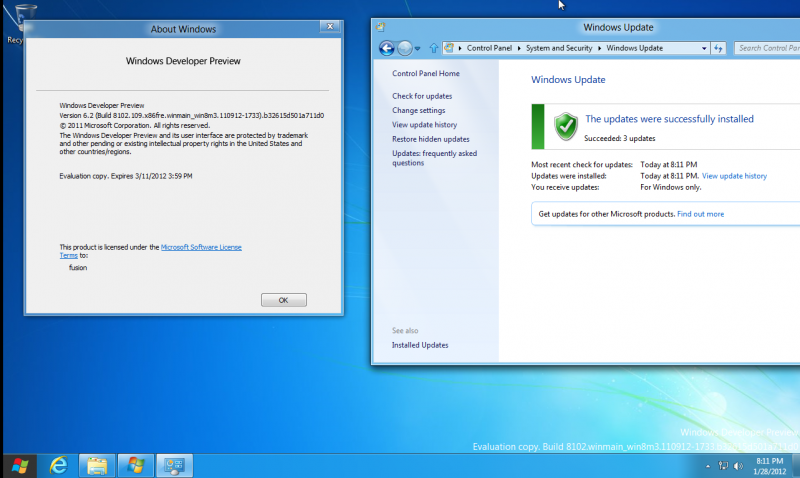
Task: Click OK in About Windows dialog
Action: pyautogui.click(x=284, y=300)
